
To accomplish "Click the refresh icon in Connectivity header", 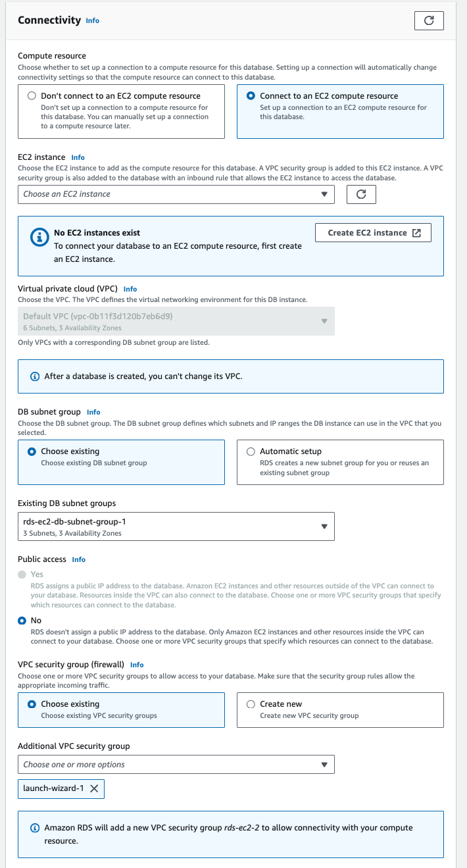I will tap(428, 20).
